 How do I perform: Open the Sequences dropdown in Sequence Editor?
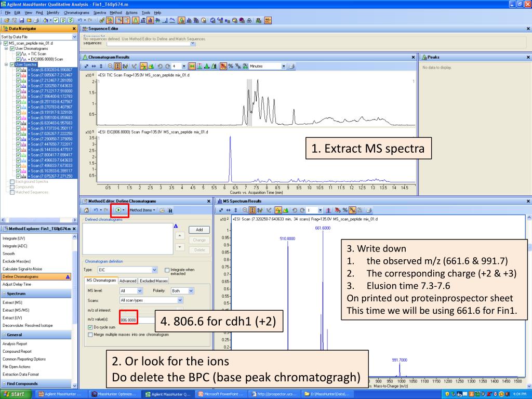coord(193,43)
